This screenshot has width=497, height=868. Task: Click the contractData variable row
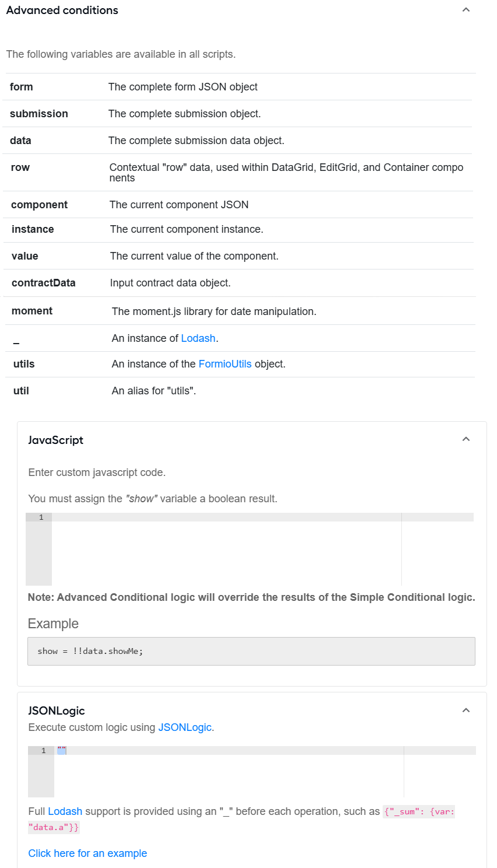(x=240, y=283)
